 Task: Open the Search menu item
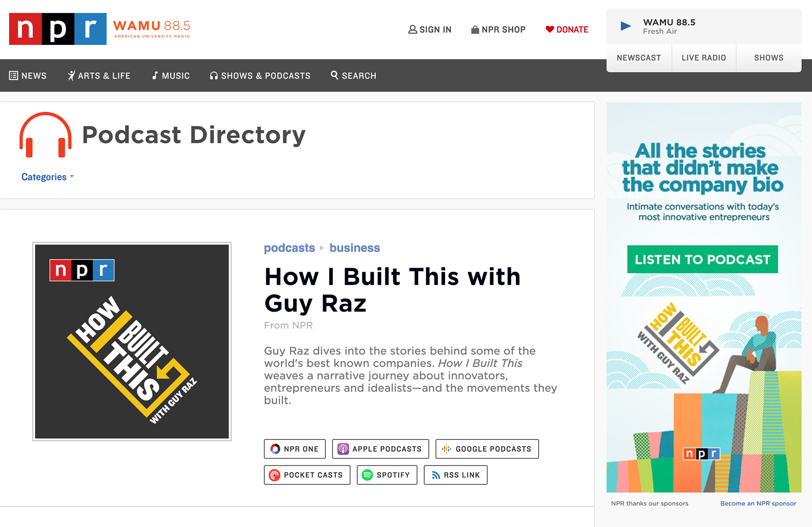(353, 76)
